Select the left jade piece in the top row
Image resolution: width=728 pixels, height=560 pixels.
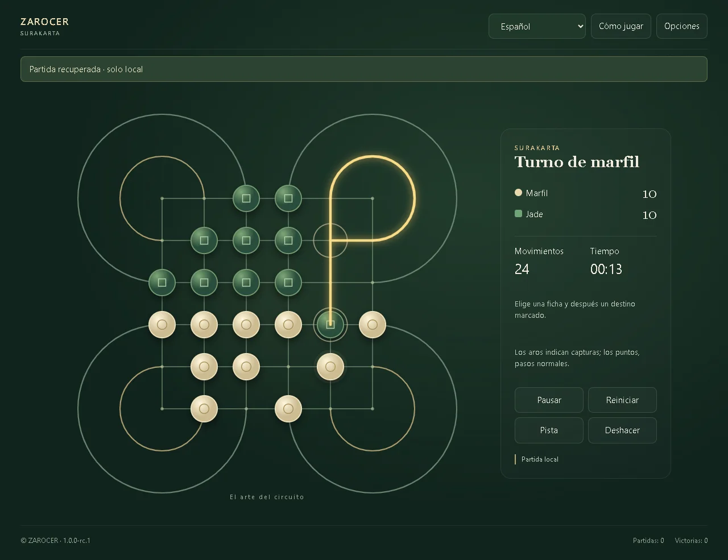click(246, 198)
